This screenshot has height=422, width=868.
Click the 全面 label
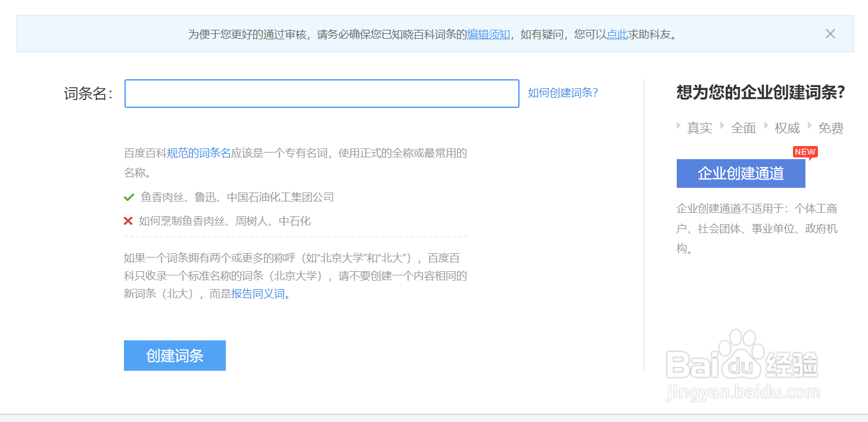pos(743,128)
